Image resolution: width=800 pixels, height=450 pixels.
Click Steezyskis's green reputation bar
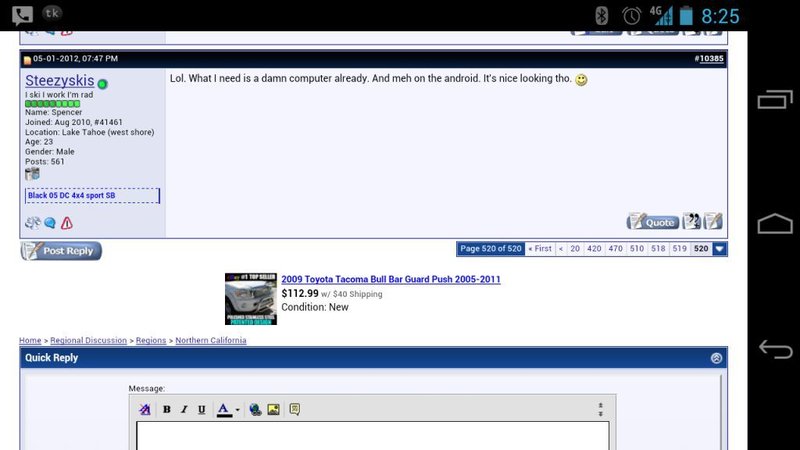tap(53, 104)
